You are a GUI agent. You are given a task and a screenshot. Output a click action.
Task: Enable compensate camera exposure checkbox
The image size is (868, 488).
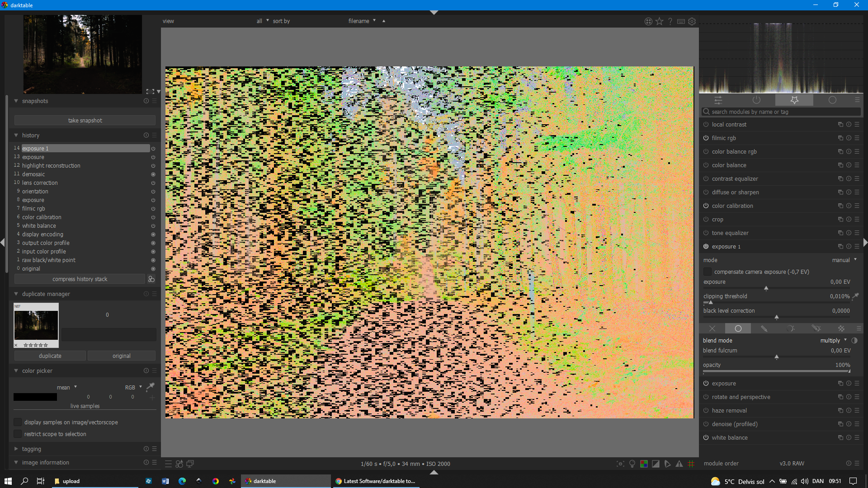coord(708,272)
